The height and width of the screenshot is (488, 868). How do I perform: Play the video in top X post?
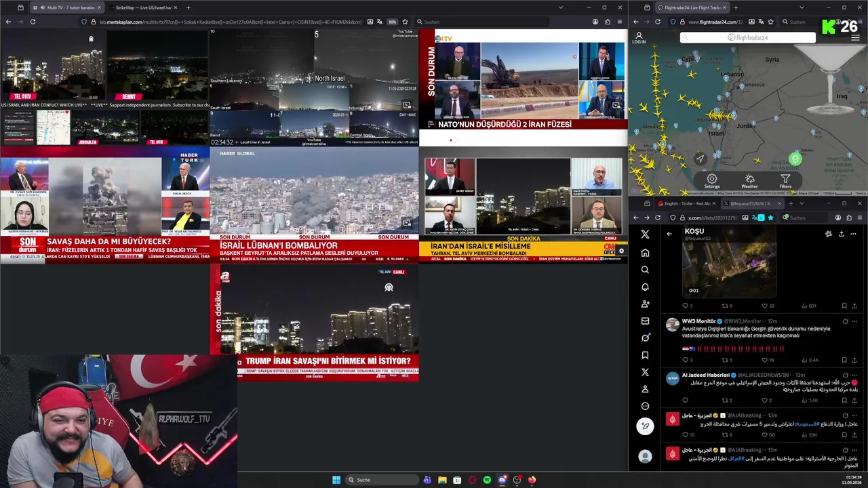coord(729,264)
